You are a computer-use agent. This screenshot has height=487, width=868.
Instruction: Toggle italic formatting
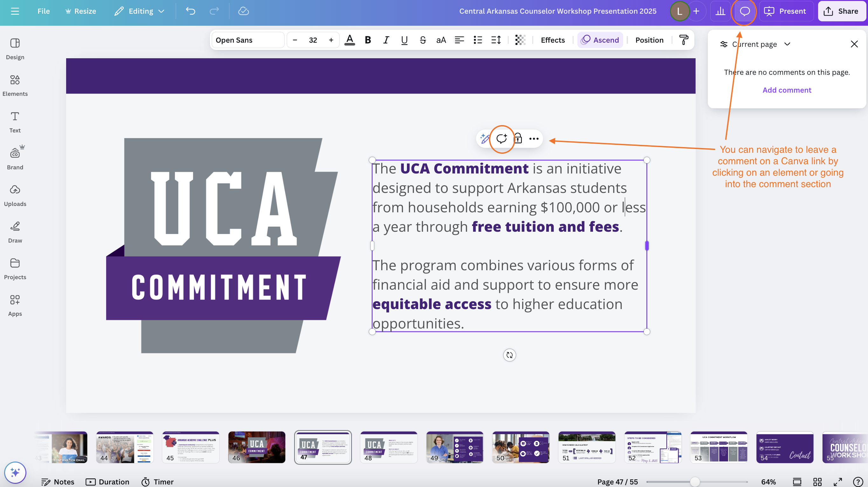(386, 40)
